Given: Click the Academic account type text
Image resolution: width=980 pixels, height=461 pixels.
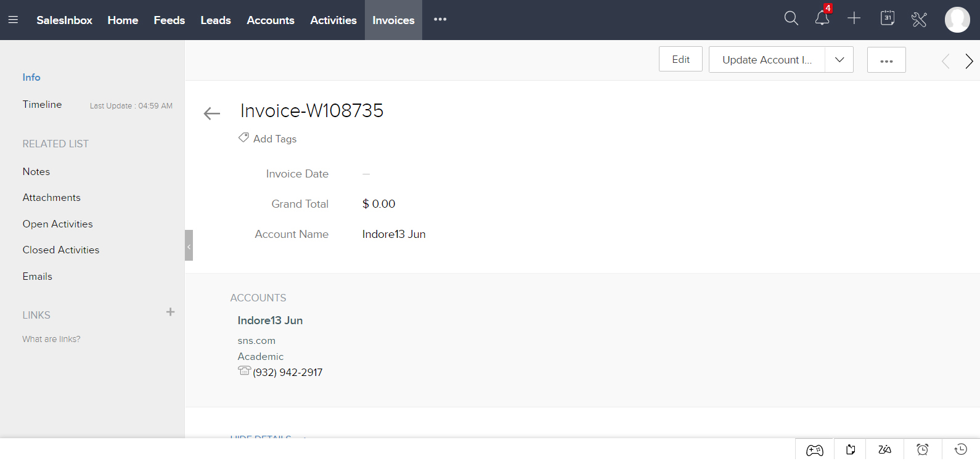Looking at the screenshot, I should 261,356.
